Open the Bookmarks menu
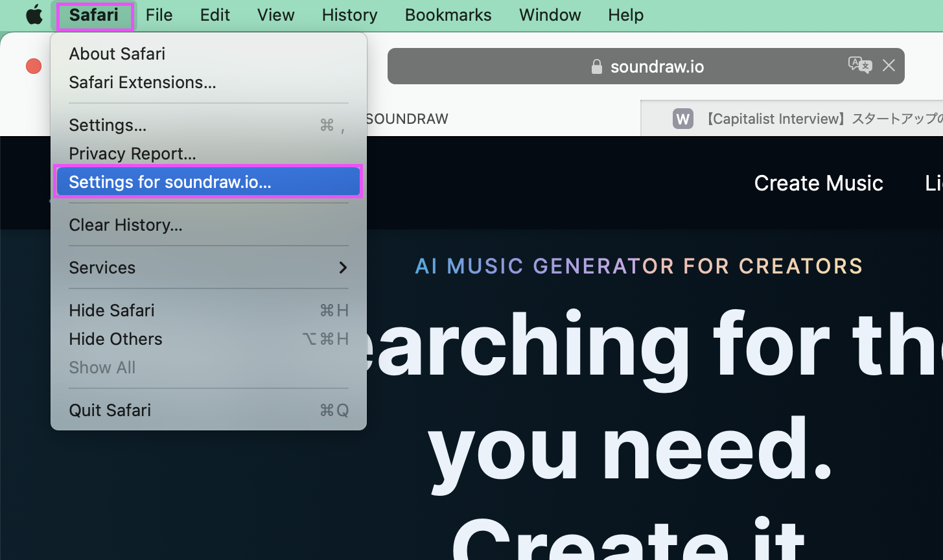The image size is (943, 560). click(x=448, y=15)
